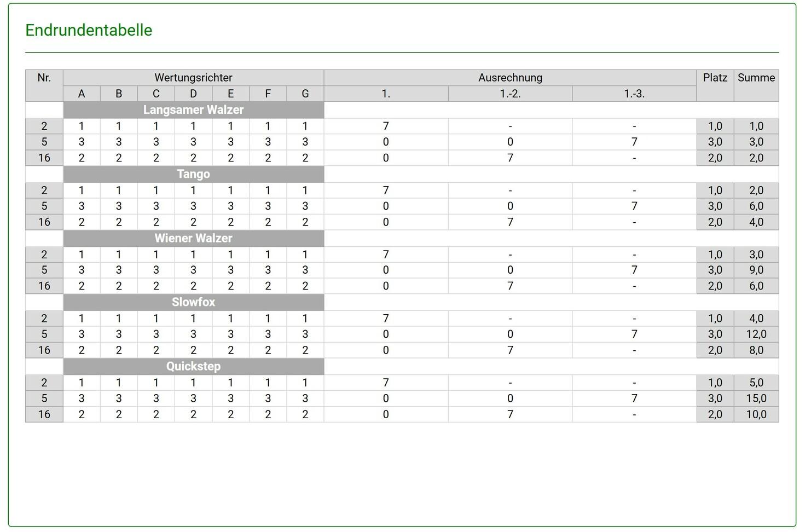The width and height of the screenshot is (811, 532).
Task: Click the 1.-2. calculation subheader
Action: [x=510, y=94]
